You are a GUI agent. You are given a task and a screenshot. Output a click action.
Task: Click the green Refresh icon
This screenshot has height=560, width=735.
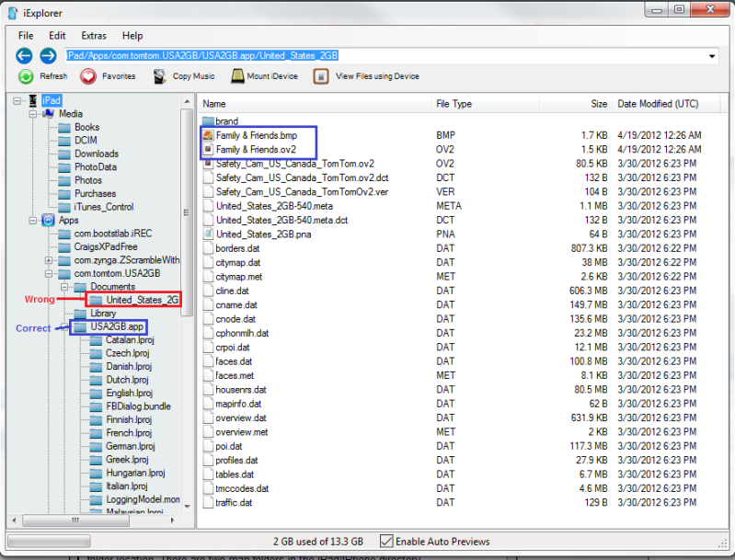(26, 76)
